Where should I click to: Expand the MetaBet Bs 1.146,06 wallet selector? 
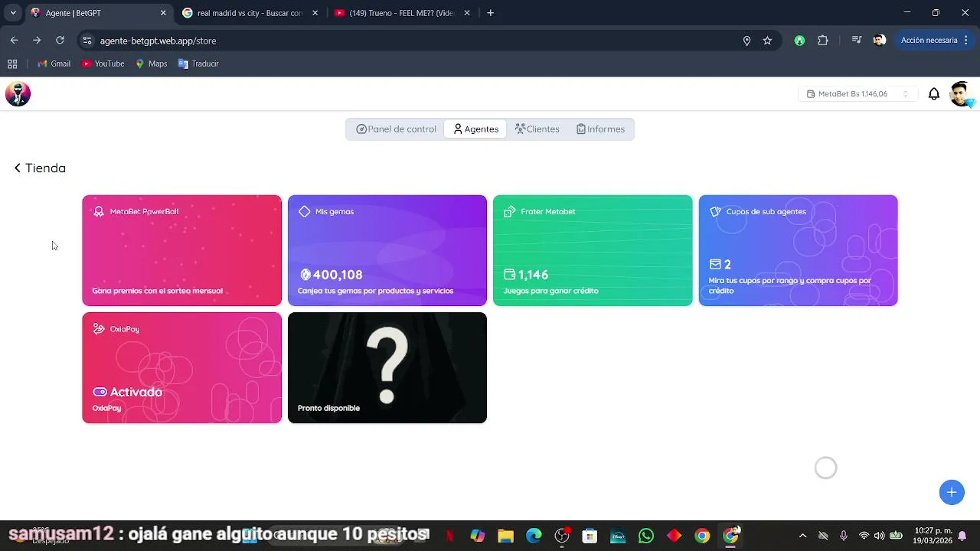click(x=857, y=94)
